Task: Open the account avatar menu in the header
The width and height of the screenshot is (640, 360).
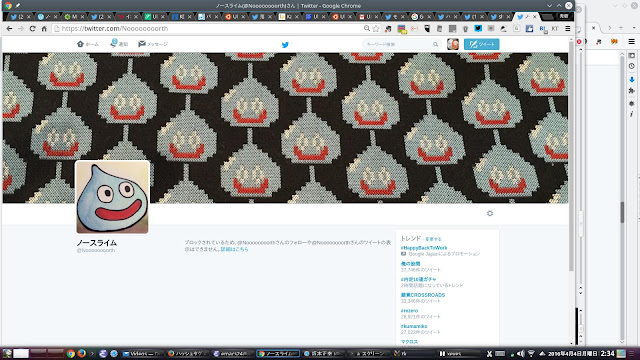Action: [453, 44]
